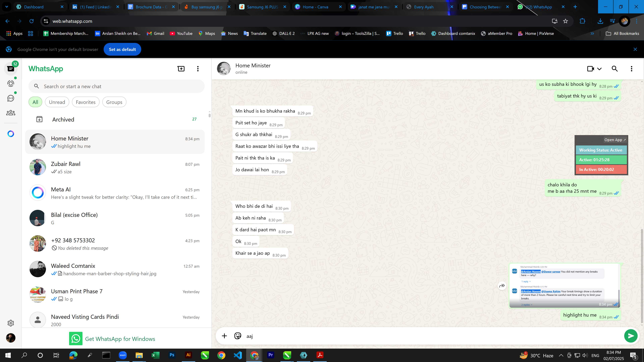Image resolution: width=644 pixels, height=362 pixels.
Task: Search within the Home Minister conversation
Action: tap(615, 69)
